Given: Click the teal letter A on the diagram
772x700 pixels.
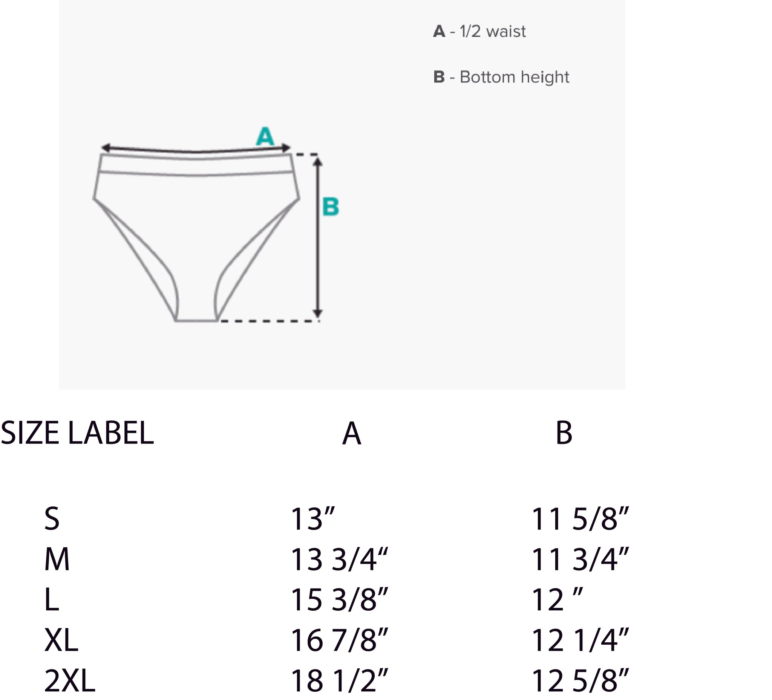Looking at the screenshot, I should (265, 137).
